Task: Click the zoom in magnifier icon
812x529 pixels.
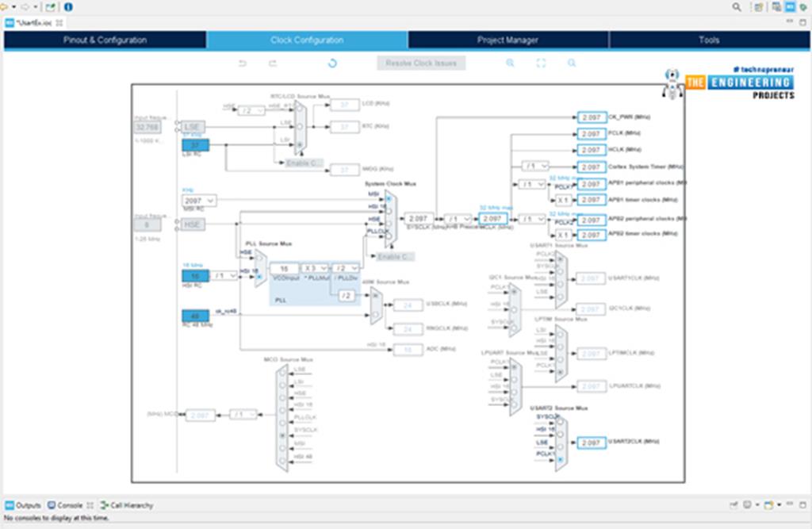Action: 511,63
